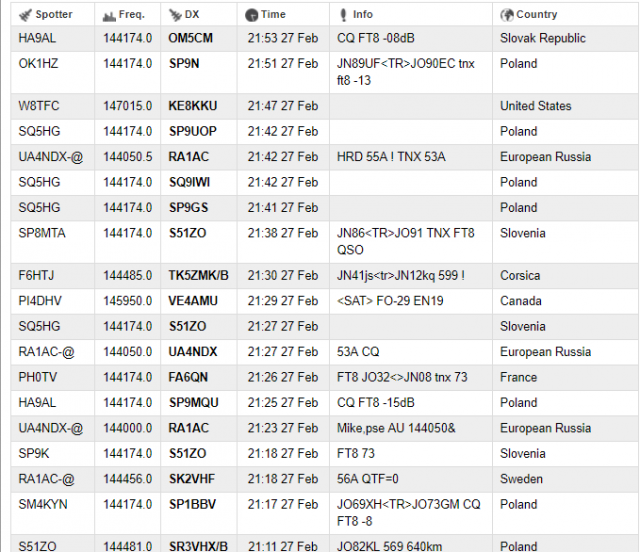Click the bar chart icon beside Freq.
Image resolution: width=640 pixels, height=552 pixels.
[109, 15]
